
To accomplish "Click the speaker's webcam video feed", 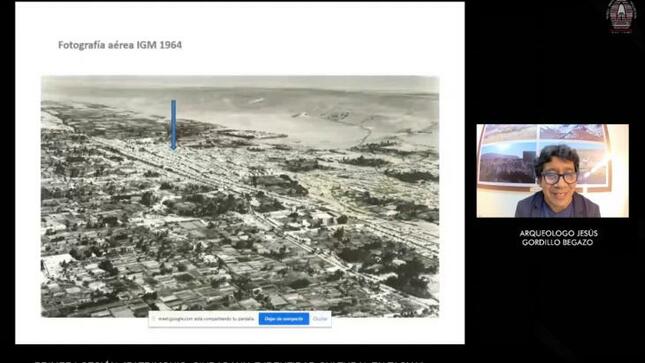I will [552, 171].
